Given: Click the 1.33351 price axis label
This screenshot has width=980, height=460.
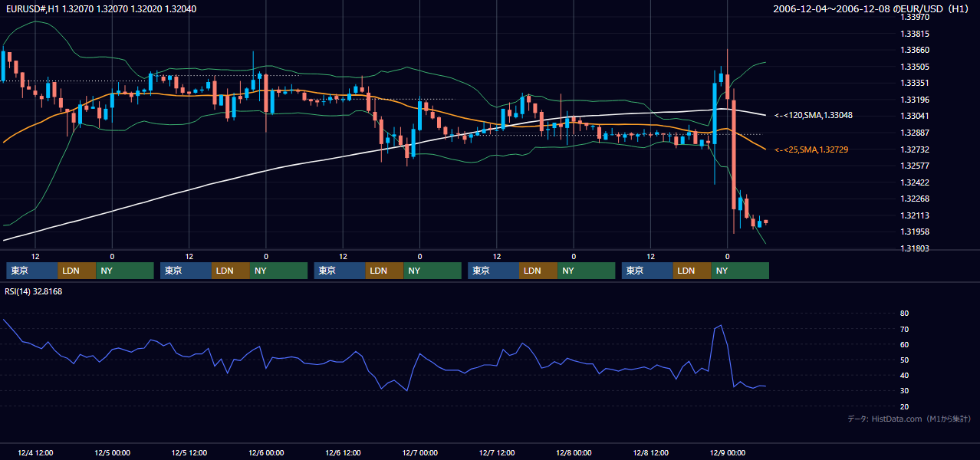Looking at the screenshot, I should (915, 83).
